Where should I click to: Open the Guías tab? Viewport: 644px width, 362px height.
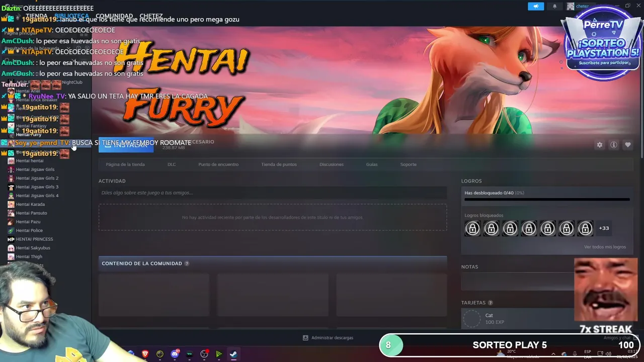point(372,164)
